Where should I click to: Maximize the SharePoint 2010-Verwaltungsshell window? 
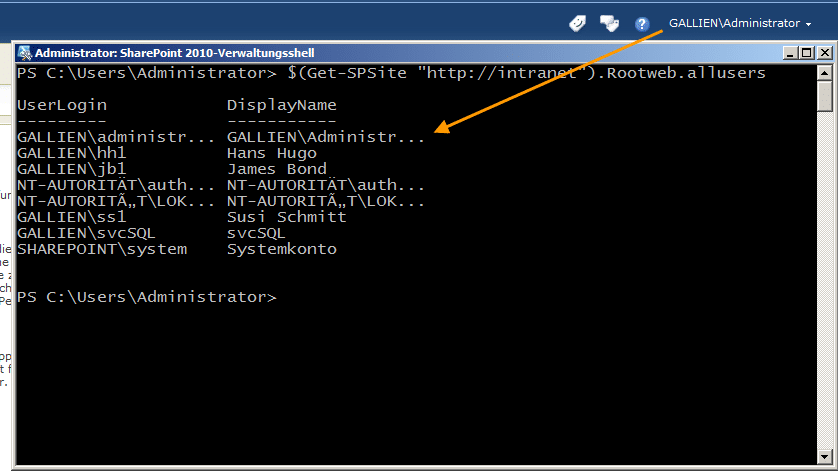(x=806, y=53)
